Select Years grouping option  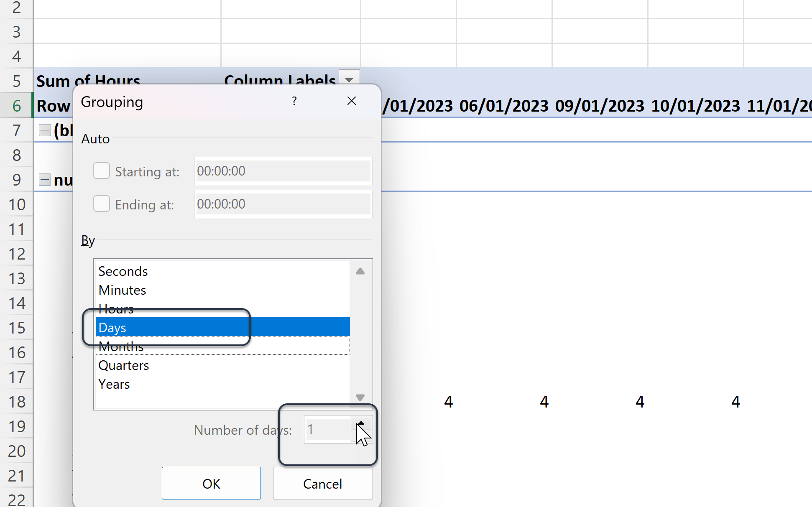coord(114,384)
